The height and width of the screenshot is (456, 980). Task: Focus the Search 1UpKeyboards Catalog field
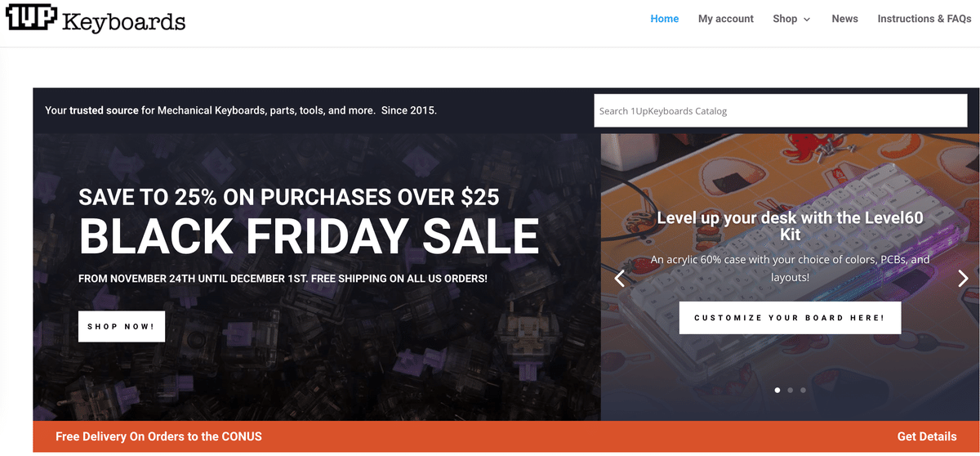click(x=781, y=111)
